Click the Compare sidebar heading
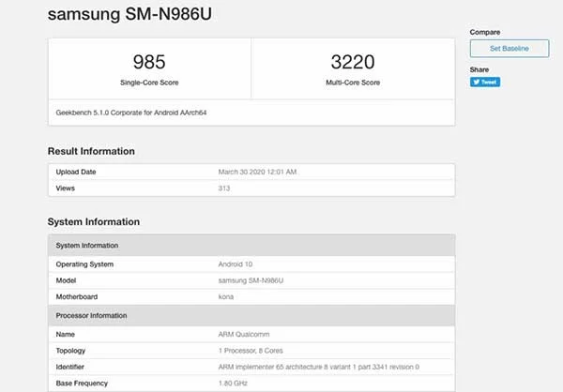 (485, 32)
